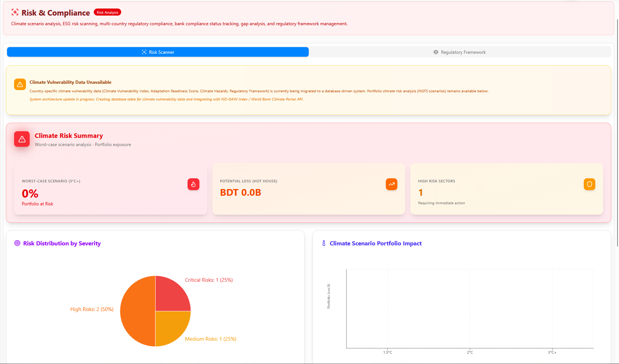Viewport: 619px width, 364px height.
Task: Click the red Risk Analysis badge
Action: [107, 12]
